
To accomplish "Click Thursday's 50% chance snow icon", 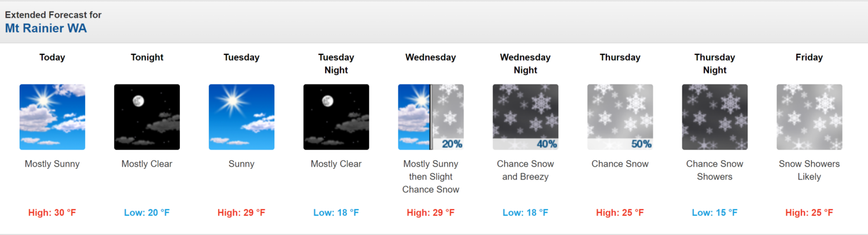I will pos(620,117).
